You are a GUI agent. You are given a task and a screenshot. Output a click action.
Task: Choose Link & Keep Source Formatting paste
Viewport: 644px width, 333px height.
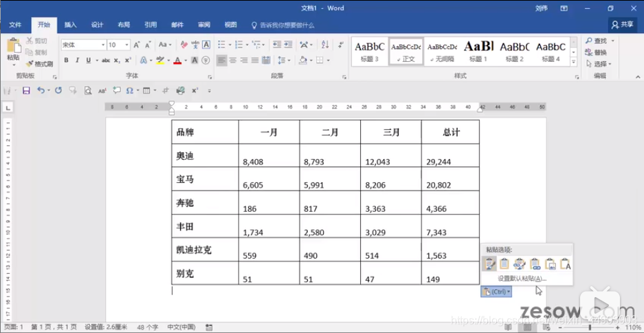coord(520,264)
